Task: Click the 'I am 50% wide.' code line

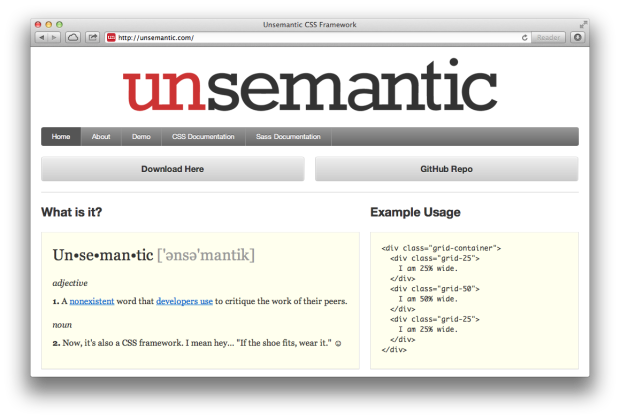Action: pyautogui.click(x=428, y=299)
